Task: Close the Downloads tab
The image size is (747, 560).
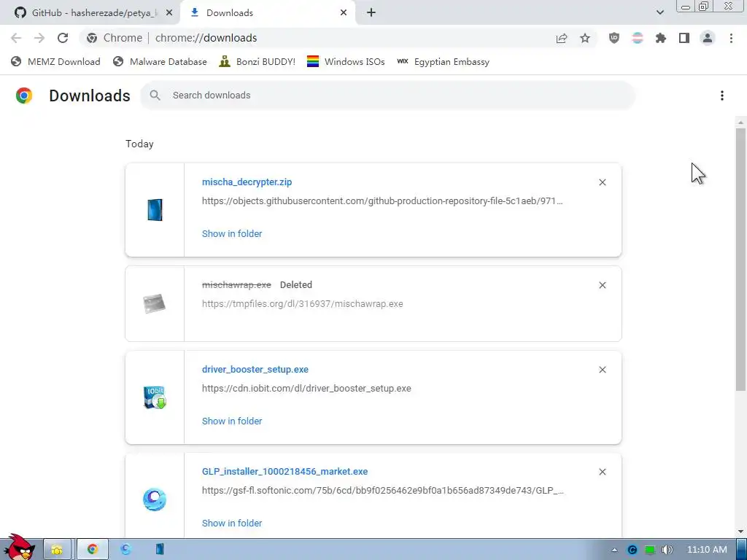Action: [344, 13]
